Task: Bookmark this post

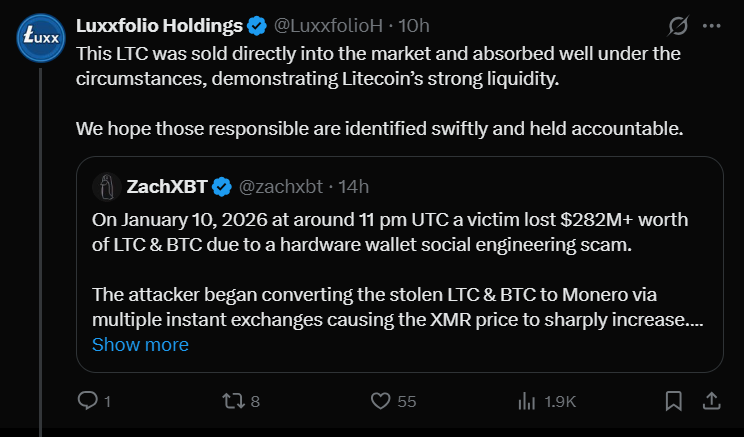Action: (x=675, y=401)
